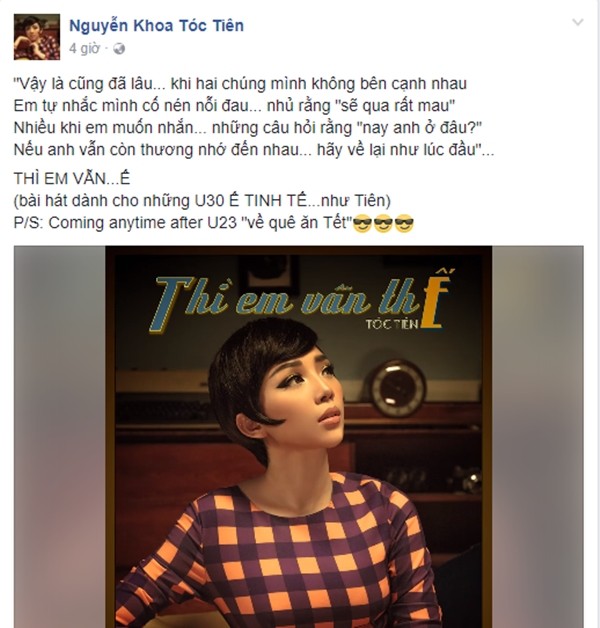Click the last sunglasses emoji
Viewport: 600px width, 628px height.
[x=404, y=223]
